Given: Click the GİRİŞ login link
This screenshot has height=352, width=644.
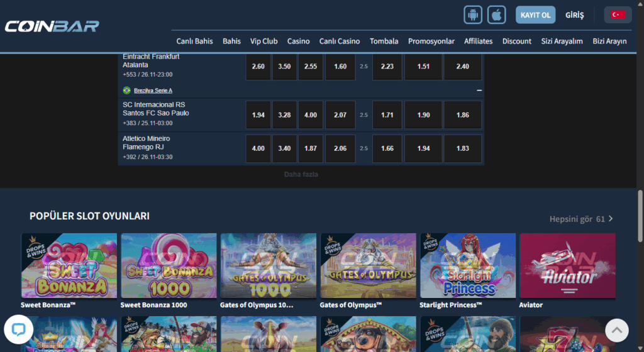Looking at the screenshot, I should (575, 14).
